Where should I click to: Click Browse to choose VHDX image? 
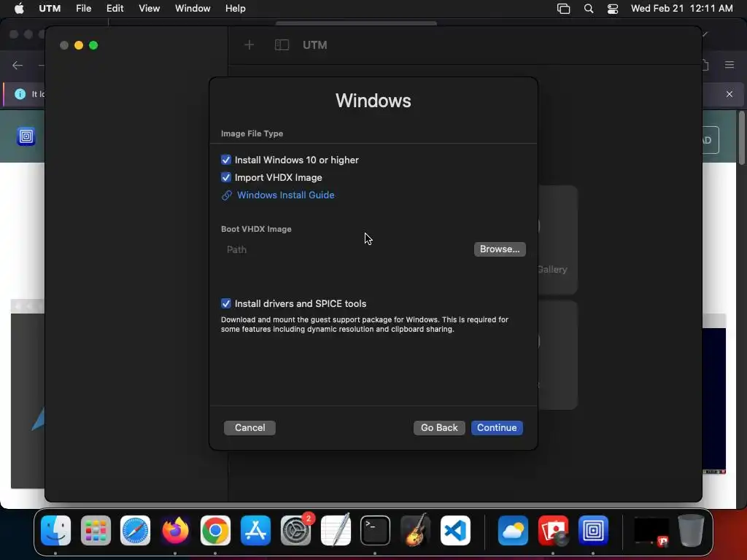(499, 249)
